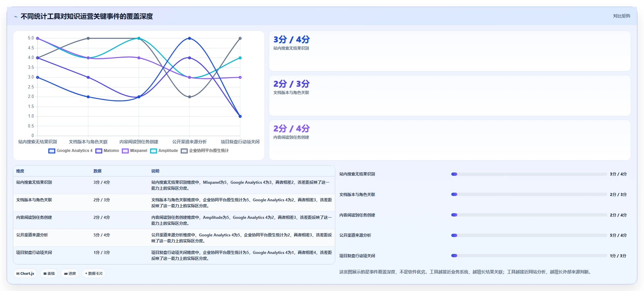The width and height of the screenshot is (644, 291).
Task: Click the 数据卡片 tag chip
Action: pyautogui.click(x=94, y=273)
